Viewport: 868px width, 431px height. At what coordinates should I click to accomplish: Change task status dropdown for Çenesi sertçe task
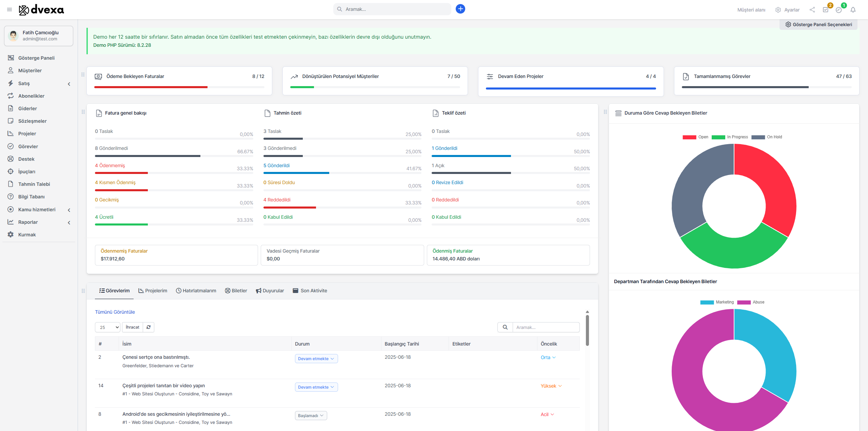point(316,358)
